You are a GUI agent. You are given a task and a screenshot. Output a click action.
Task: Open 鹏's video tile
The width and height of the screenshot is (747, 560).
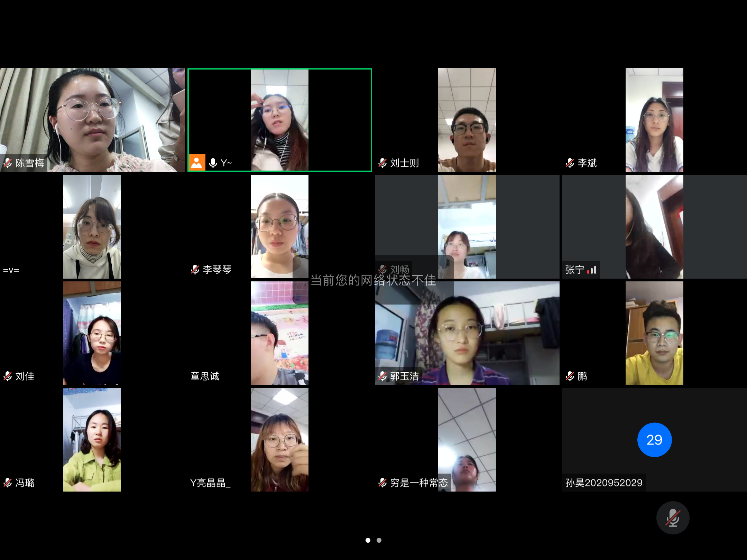(654, 333)
